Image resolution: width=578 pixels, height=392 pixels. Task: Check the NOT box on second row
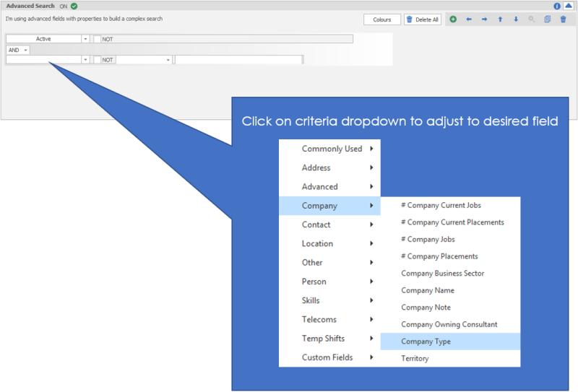[x=97, y=60]
